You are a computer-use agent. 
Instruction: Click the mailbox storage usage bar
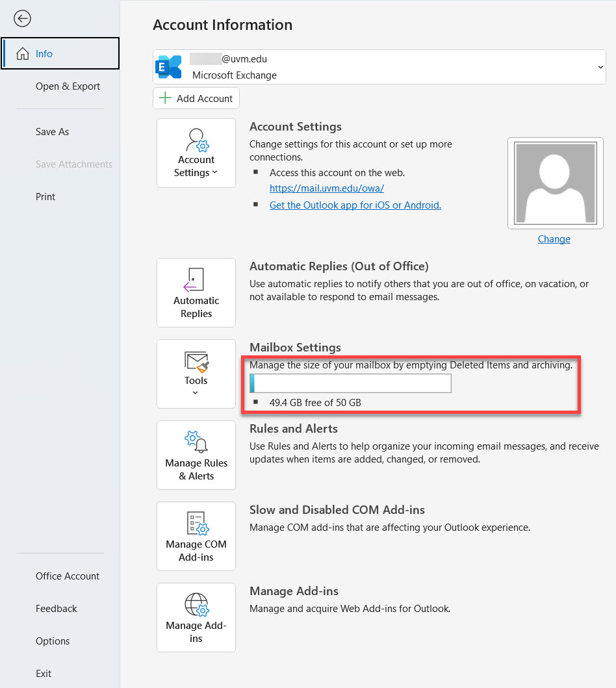[x=350, y=383]
